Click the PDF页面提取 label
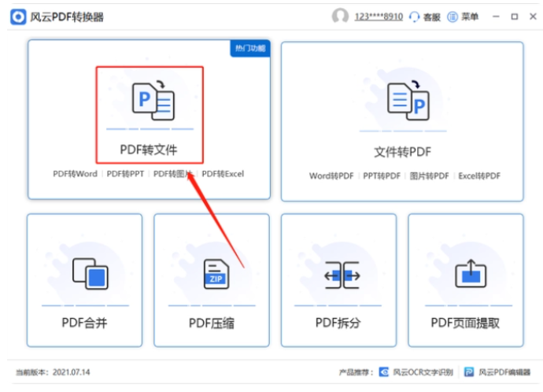Screen dimensions: 543x392 coord(465,323)
